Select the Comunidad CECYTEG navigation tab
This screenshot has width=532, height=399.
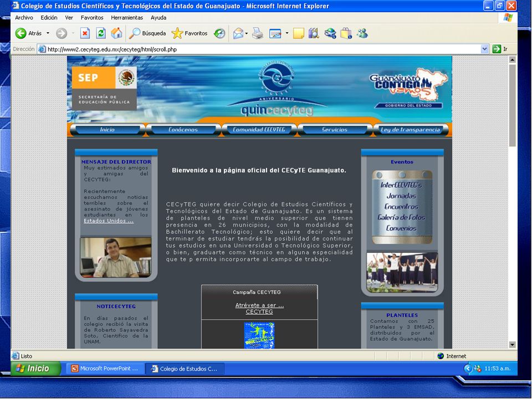pyautogui.click(x=259, y=130)
